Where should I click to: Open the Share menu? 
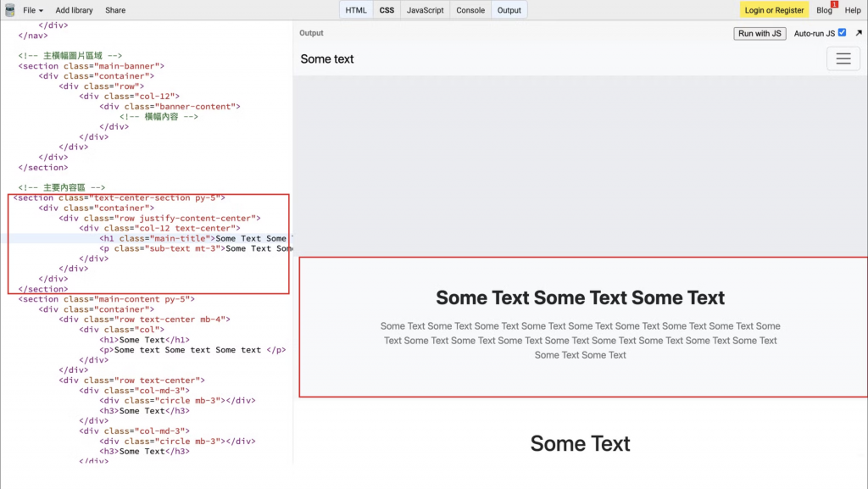[x=115, y=10]
